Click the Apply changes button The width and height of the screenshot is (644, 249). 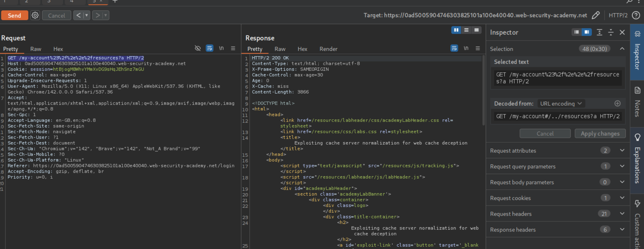[600, 134]
